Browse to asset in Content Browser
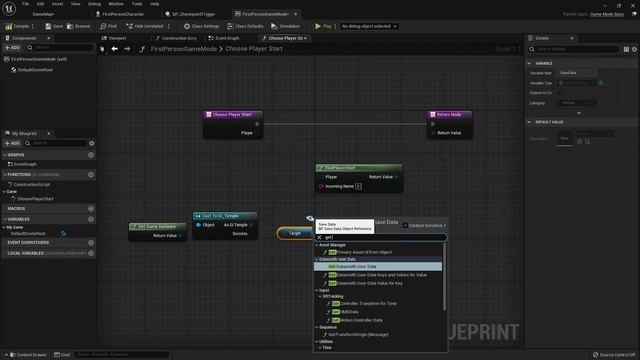Image resolution: width=640 pixels, height=360 pixels. [x=78, y=26]
